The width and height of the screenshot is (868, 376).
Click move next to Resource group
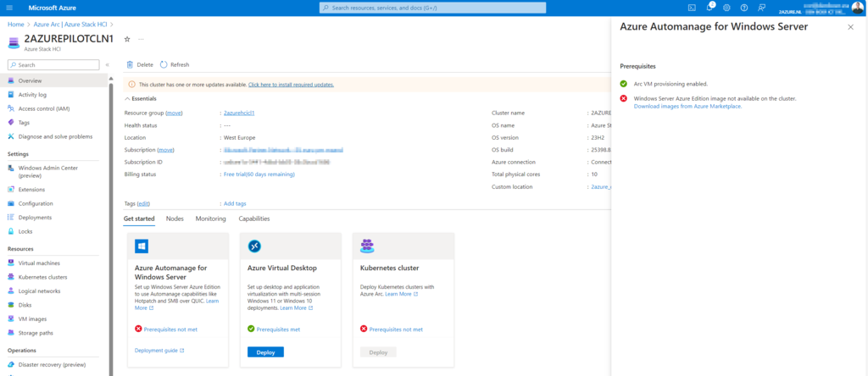[174, 113]
